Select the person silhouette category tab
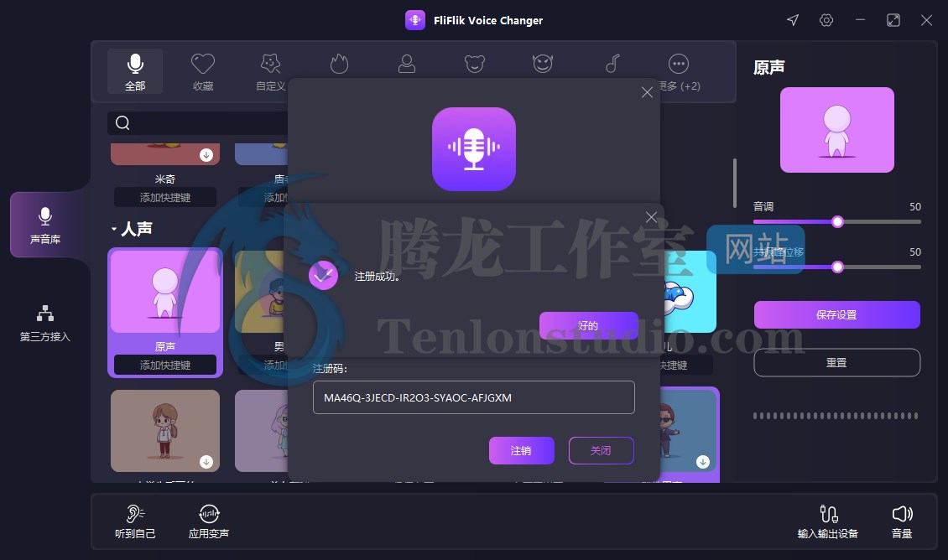 [x=407, y=64]
